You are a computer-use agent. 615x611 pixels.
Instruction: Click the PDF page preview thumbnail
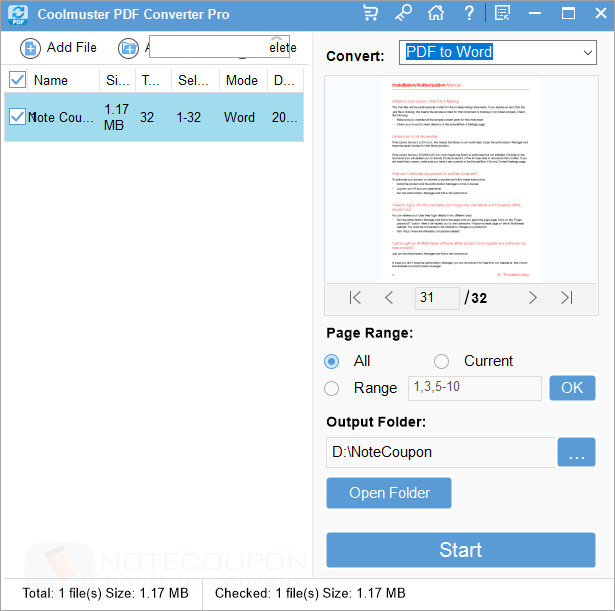[x=460, y=179]
